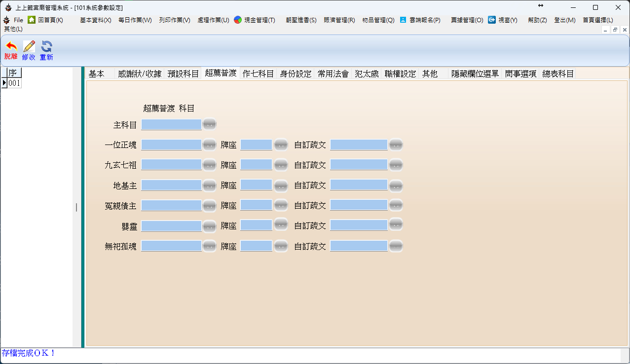Click the 冤親債主 input field

point(171,205)
